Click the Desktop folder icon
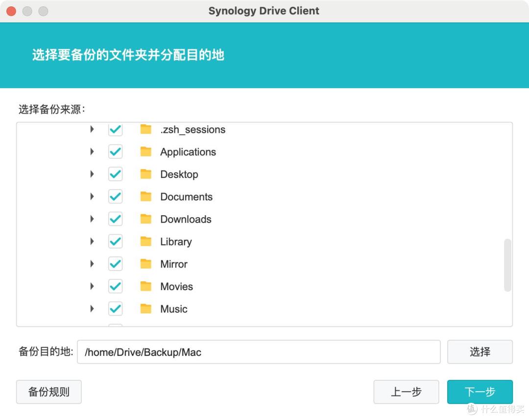 point(146,174)
